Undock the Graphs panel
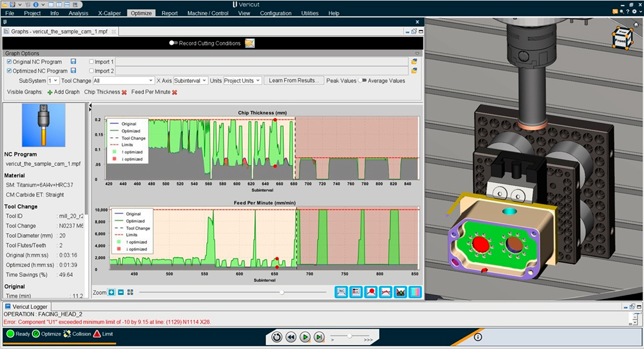This screenshot has width=644, height=349. 414,32
